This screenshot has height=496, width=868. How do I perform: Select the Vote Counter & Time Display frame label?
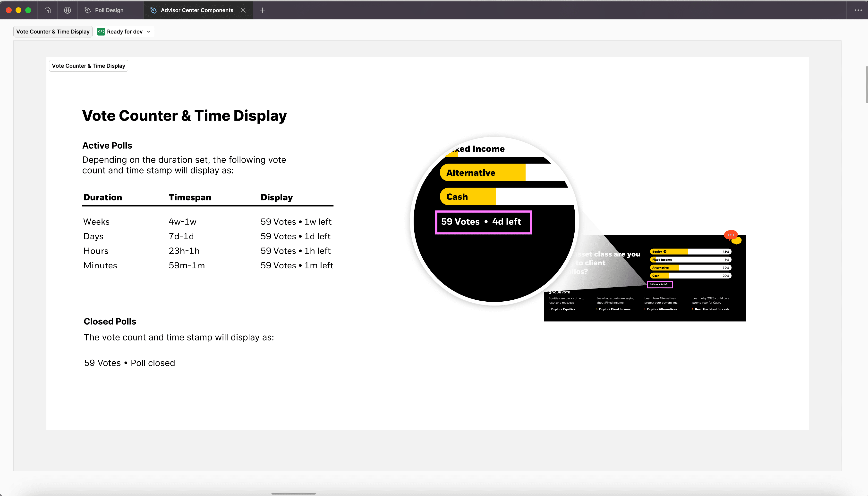point(89,66)
